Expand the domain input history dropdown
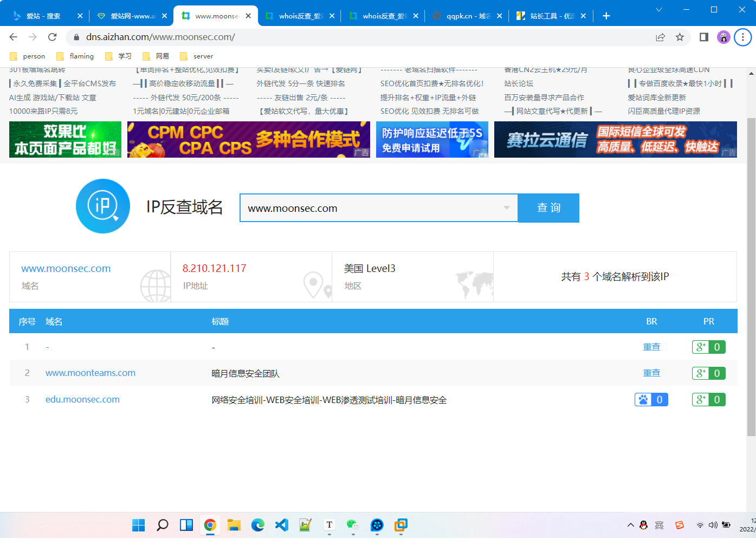The height and width of the screenshot is (558, 756). click(507, 208)
